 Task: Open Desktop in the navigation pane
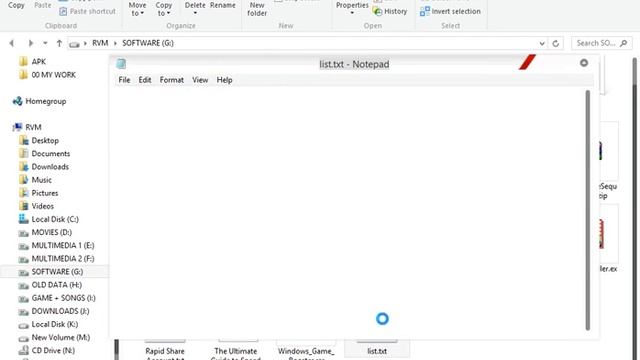(x=45, y=140)
